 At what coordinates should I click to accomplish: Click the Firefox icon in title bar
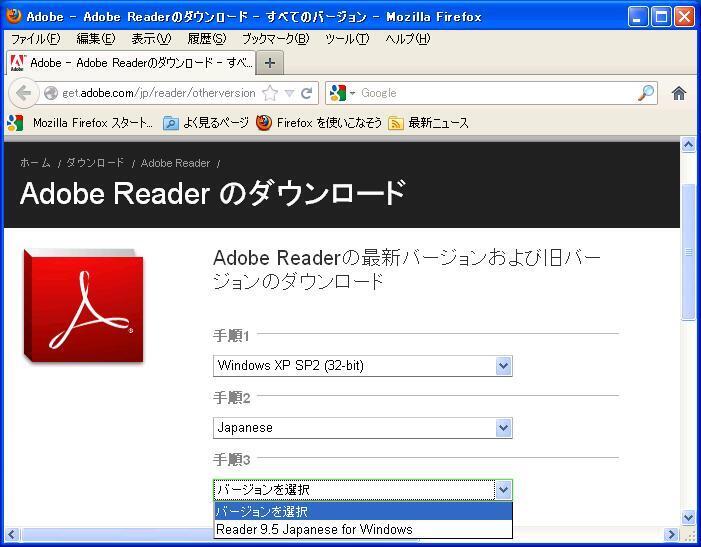pyautogui.click(x=14, y=16)
